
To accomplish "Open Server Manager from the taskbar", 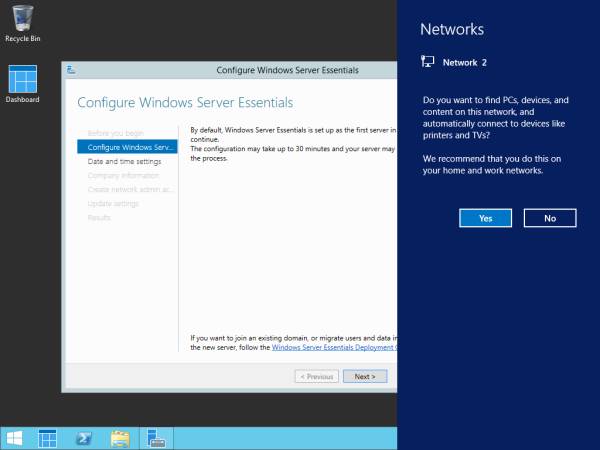I will click(156, 439).
